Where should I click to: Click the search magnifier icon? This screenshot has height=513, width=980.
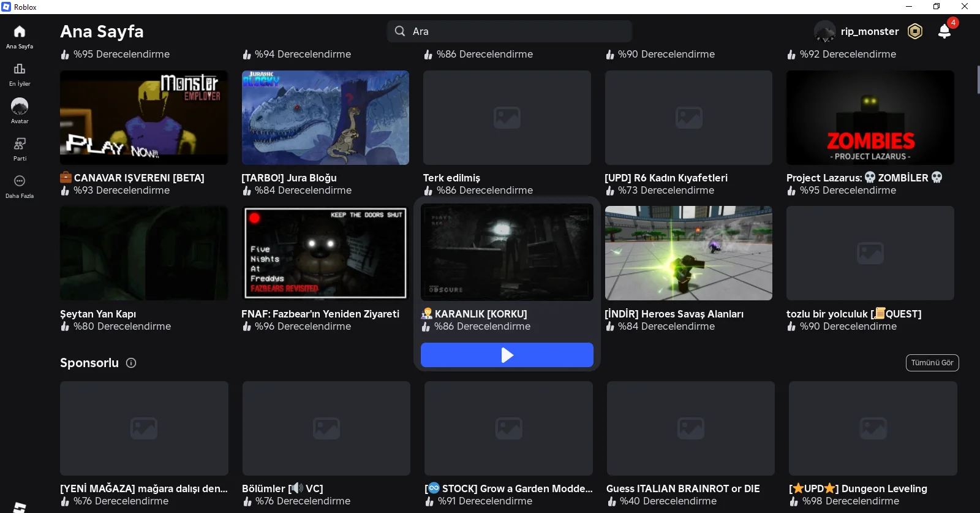[x=400, y=31]
